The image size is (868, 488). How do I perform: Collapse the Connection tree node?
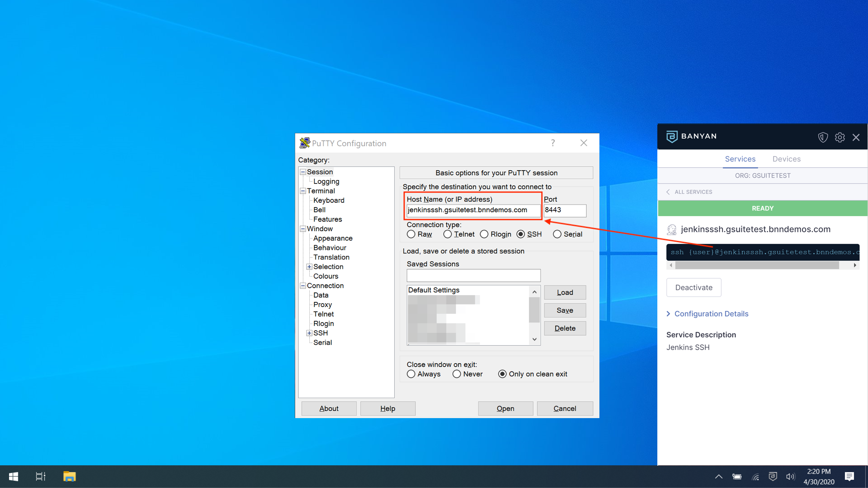pos(303,286)
